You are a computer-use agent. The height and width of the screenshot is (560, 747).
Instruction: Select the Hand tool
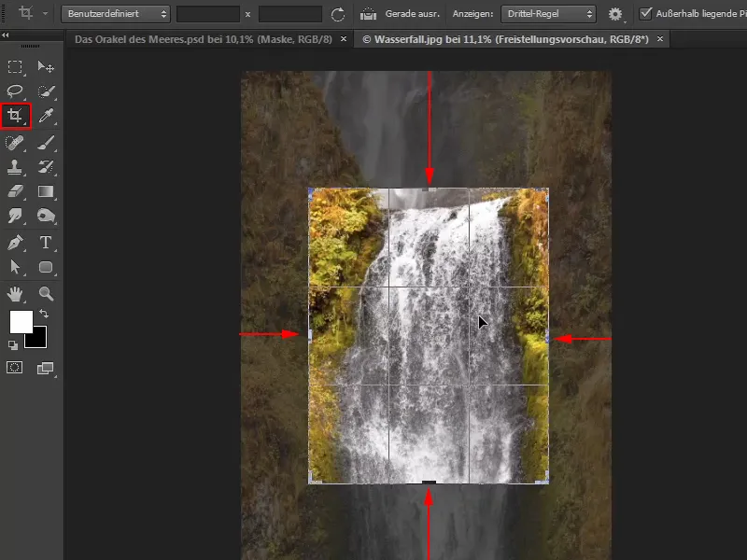click(x=15, y=294)
